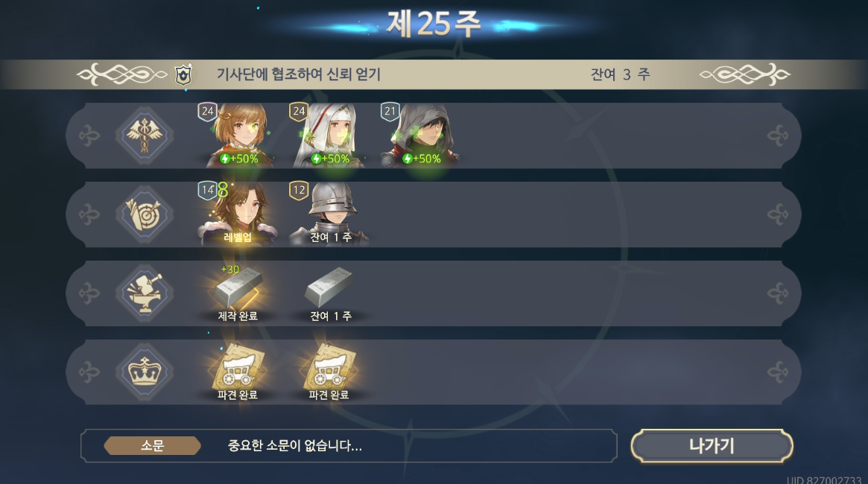Open the anvil and hammer crafting icon
The width and height of the screenshot is (868, 484).
(x=145, y=293)
